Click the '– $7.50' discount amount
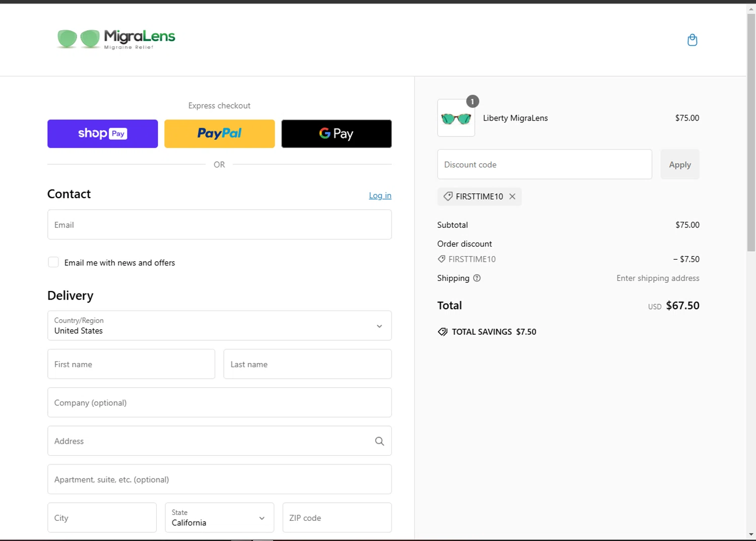Screen dimensions: 756x541 pos(686,259)
